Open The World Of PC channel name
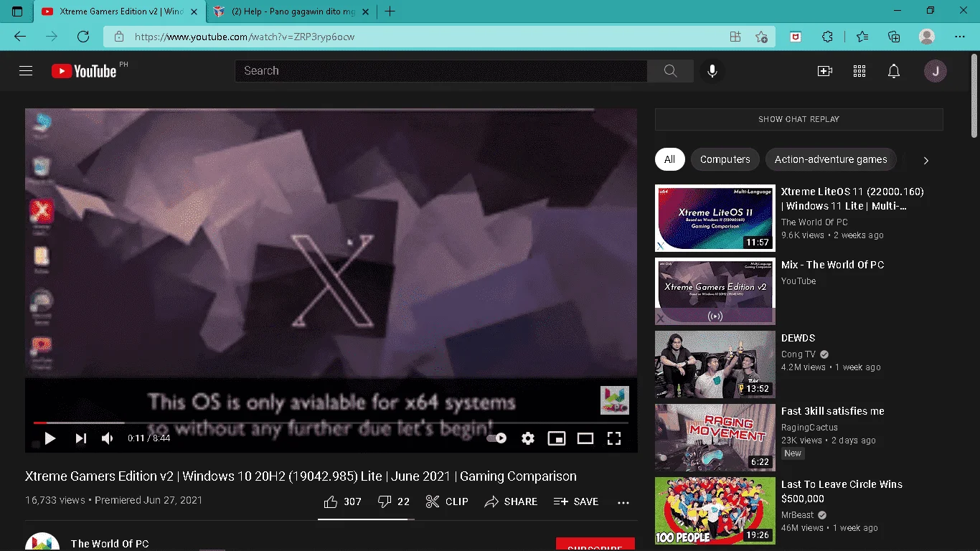The height and width of the screenshot is (551, 980). pos(110,544)
